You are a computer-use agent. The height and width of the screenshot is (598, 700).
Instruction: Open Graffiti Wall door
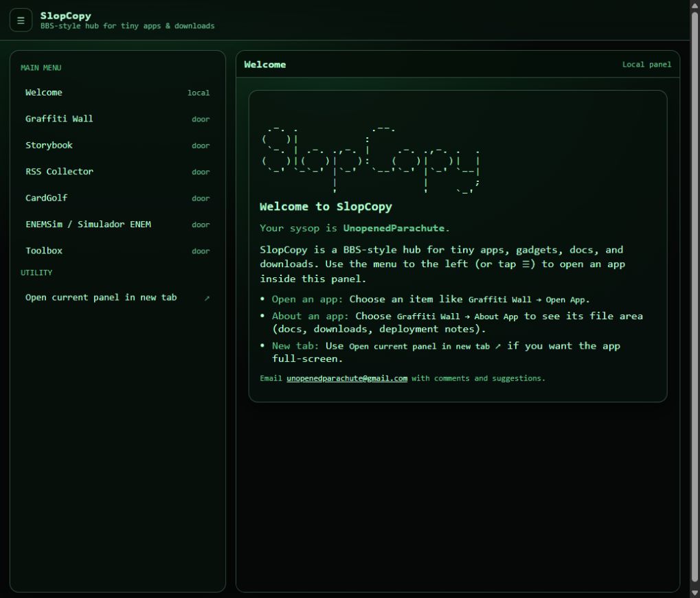point(117,119)
